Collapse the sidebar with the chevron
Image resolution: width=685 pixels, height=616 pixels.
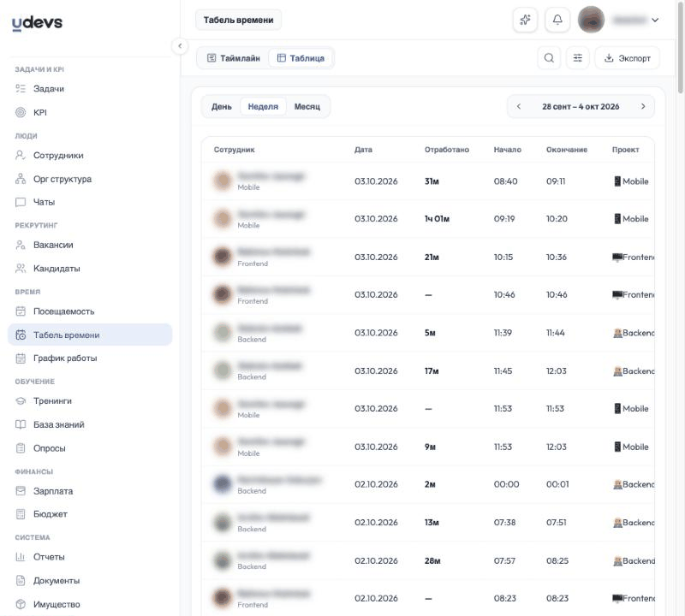click(x=180, y=46)
